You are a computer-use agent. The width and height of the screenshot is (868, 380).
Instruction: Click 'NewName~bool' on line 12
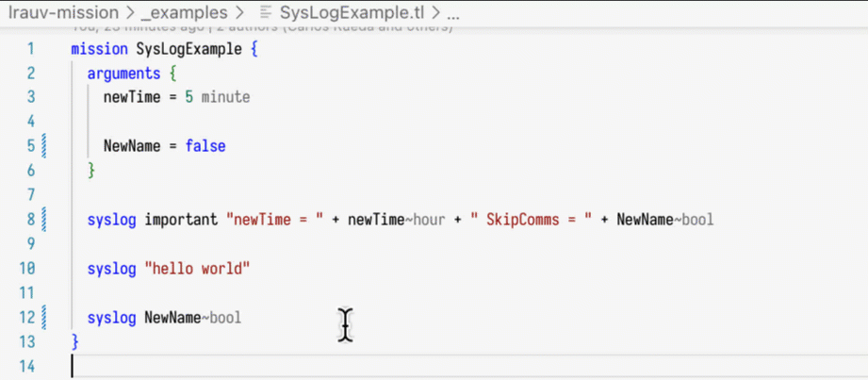tap(192, 318)
